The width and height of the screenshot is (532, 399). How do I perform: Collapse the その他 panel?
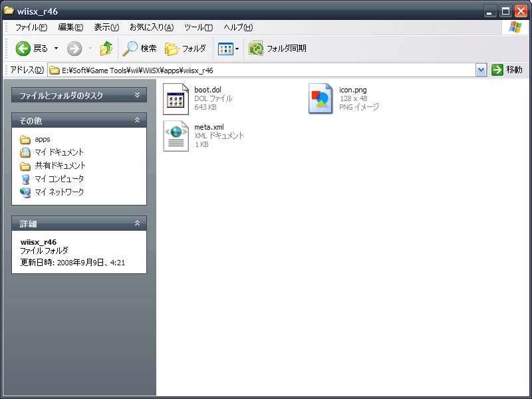(137, 120)
